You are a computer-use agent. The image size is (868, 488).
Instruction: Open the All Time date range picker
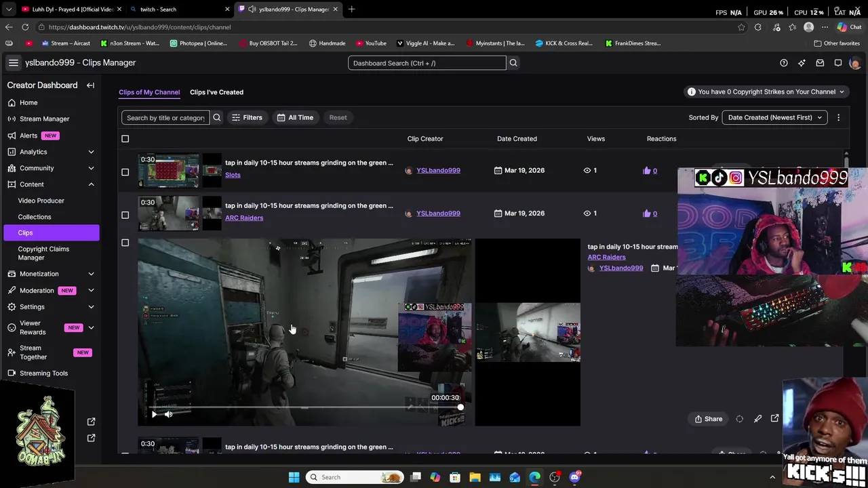click(x=295, y=117)
